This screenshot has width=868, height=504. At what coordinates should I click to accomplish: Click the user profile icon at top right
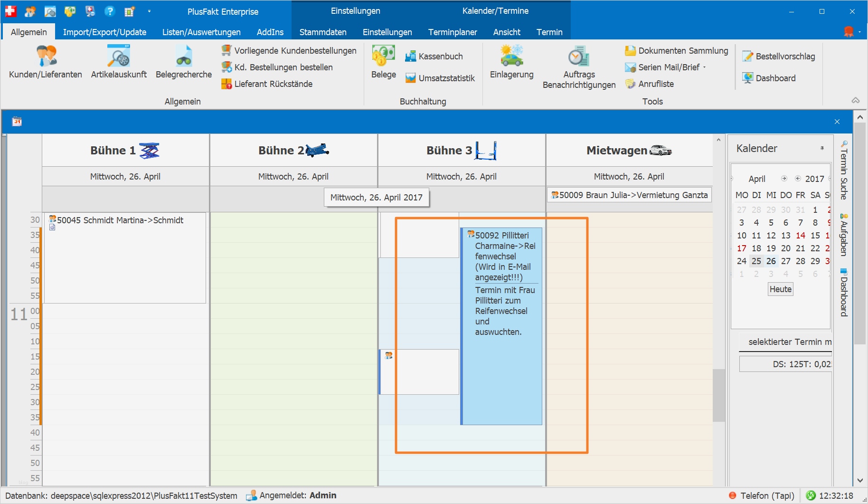849,31
